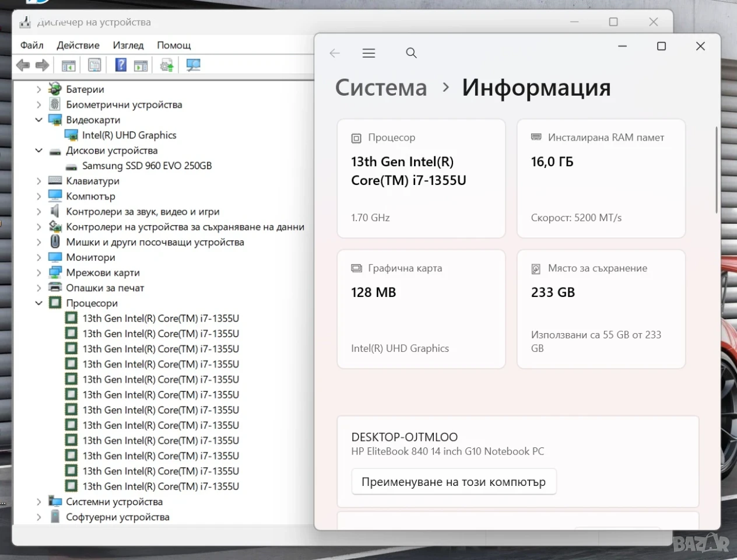Open the Действие menu
737x560 pixels.
click(x=78, y=45)
